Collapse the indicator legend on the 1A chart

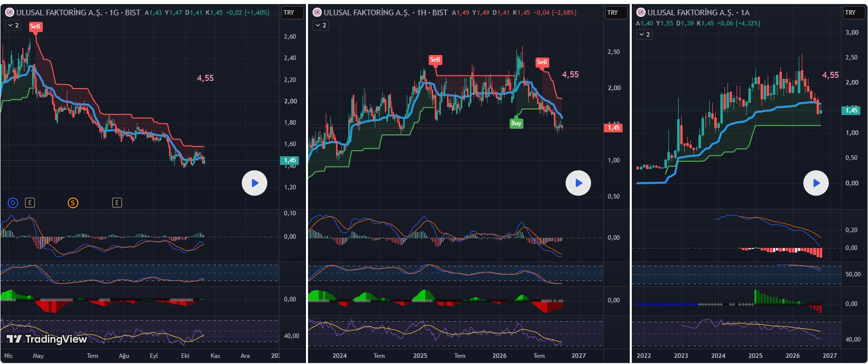(x=645, y=34)
